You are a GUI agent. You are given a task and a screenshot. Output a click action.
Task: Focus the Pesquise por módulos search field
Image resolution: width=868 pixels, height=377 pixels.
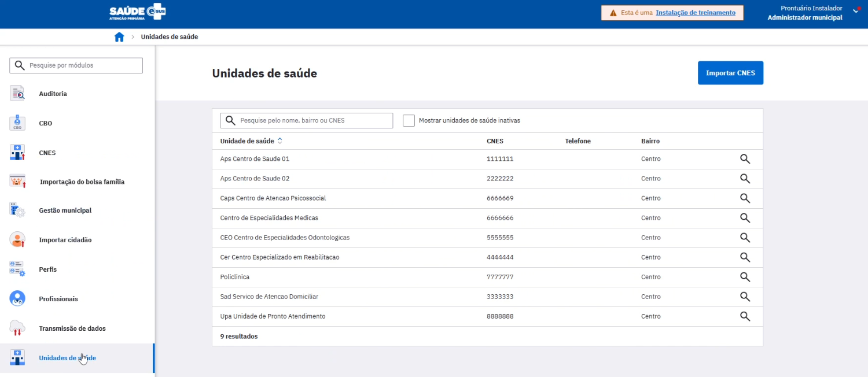(x=76, y=65)
